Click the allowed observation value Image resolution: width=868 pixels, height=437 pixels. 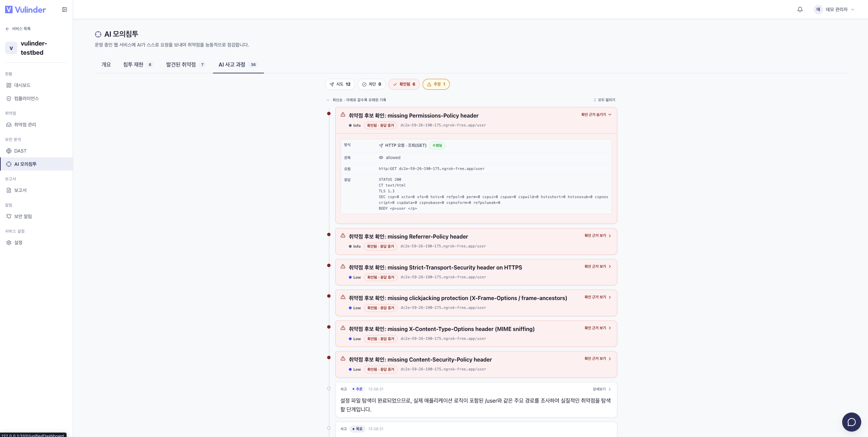tap(393, 158)
